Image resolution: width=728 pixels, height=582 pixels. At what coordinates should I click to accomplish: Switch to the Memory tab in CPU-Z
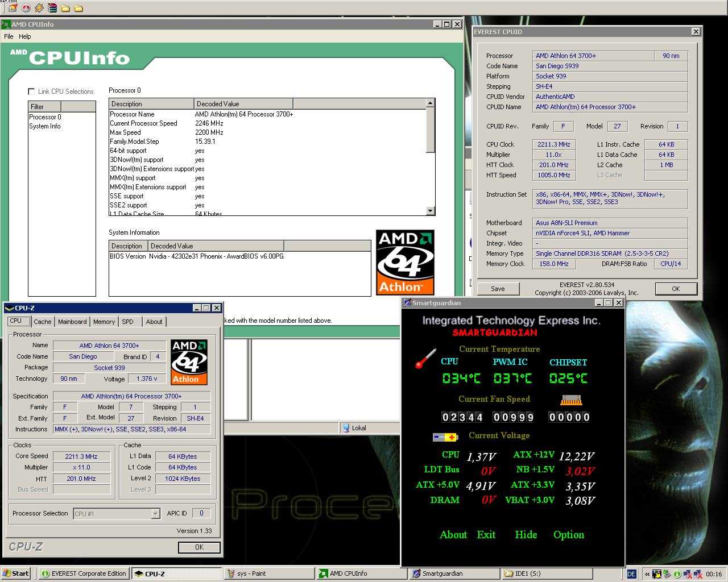click(x=104, y=322)
